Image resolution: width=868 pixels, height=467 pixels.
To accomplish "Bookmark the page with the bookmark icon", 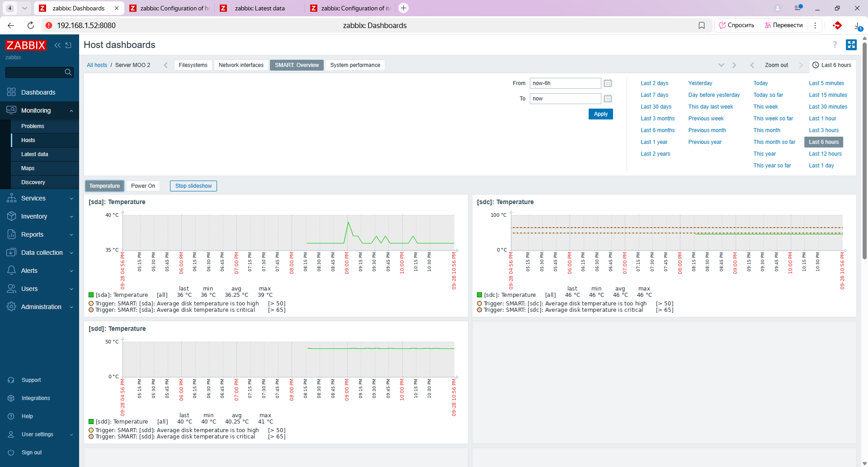I will pyautogui.click(x=702, y=25).
